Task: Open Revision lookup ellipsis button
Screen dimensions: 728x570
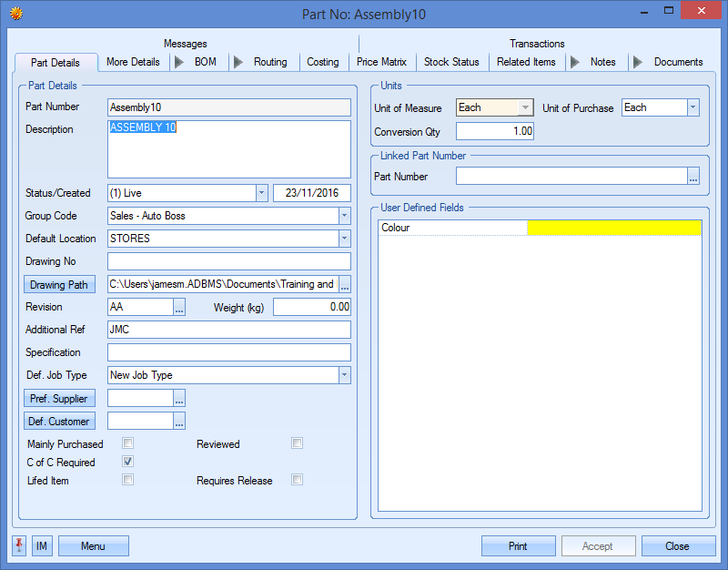Action: click(x=179, y=308)
